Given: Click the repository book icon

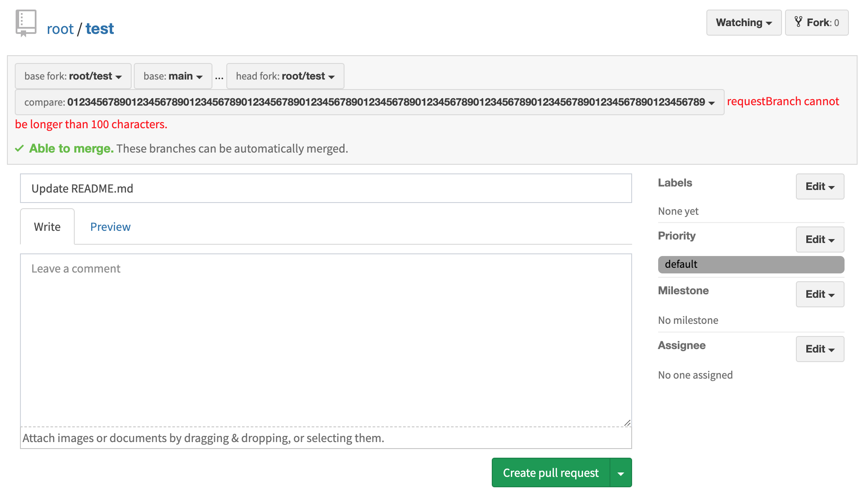Looking at the screenshot, I should coord(26,23).
